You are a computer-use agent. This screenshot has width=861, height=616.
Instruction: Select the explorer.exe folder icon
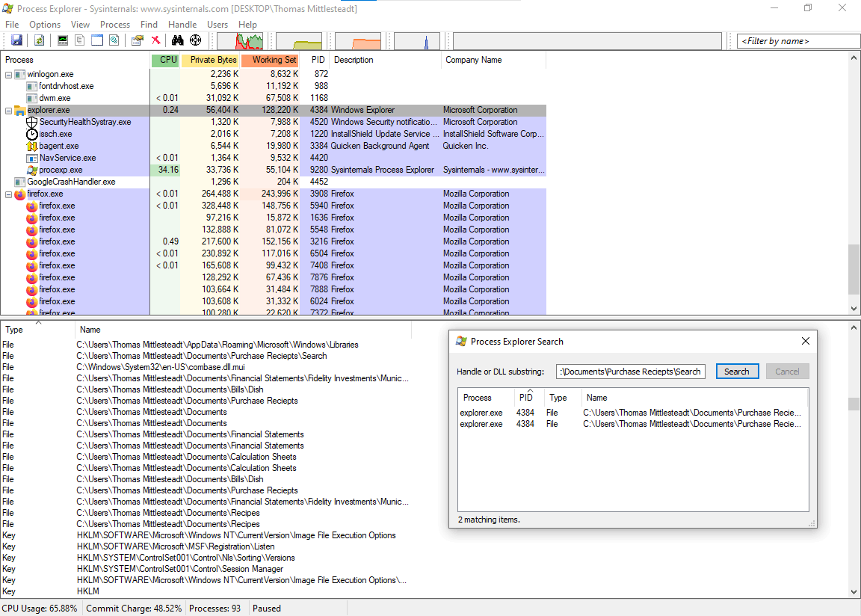click(19, 111)
